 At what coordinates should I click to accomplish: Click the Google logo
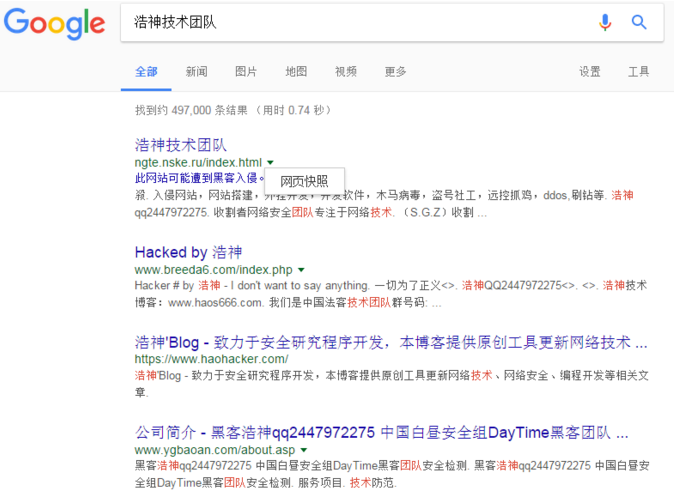pyautogui.click(x=54, y=24)
